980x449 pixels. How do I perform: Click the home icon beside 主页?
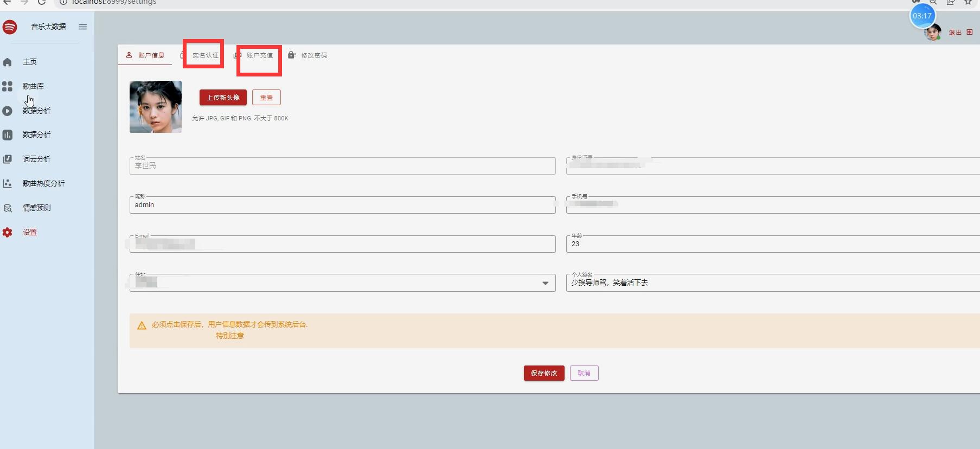[8, 62]
